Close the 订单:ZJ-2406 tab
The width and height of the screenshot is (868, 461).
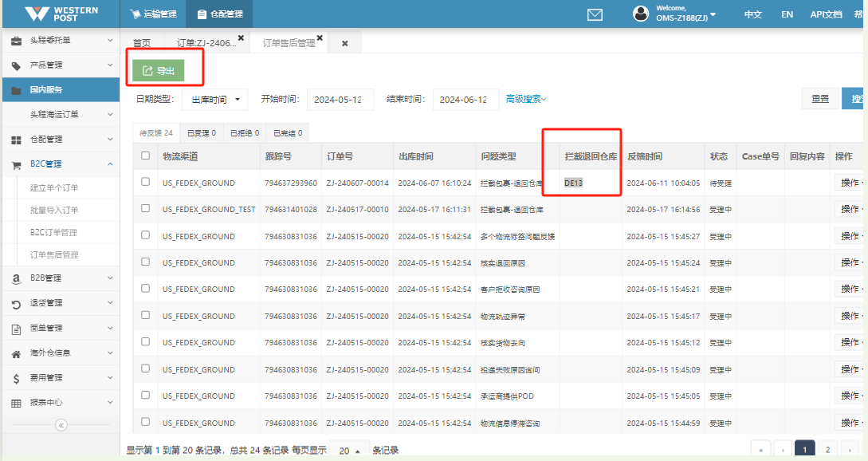pos(241,37)
